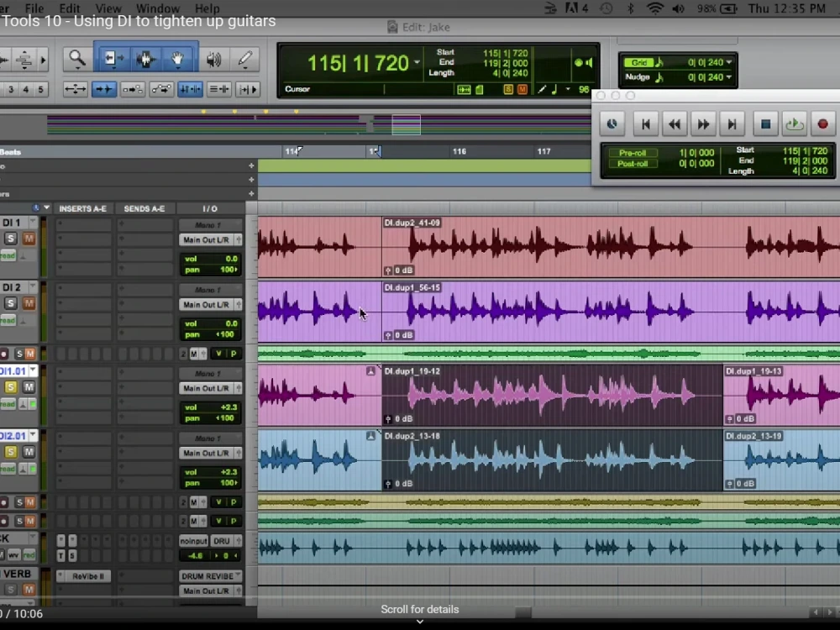The width and height of the screenshot is (840, 630).
Task: Solo the DI 1 track
Action: [11, 239]
